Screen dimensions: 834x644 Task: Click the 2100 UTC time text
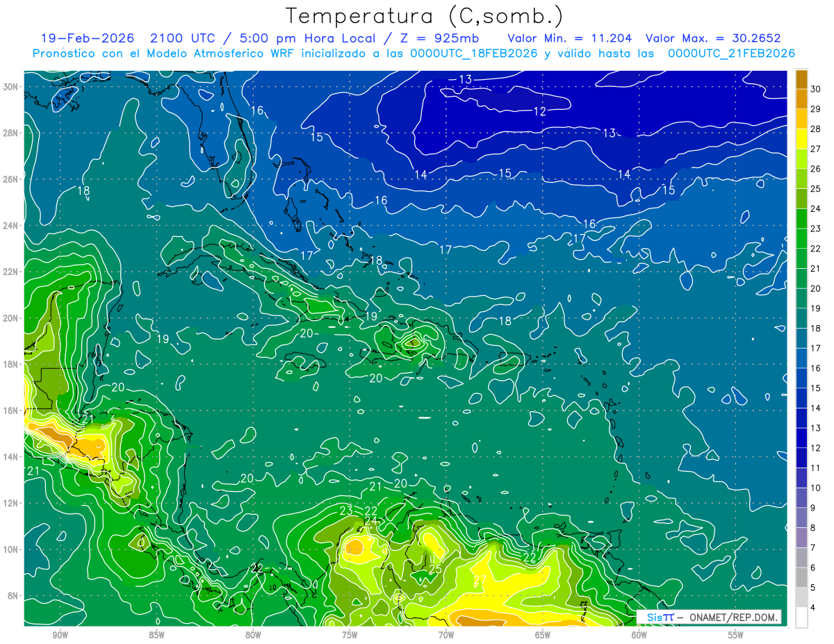click(181, 39)
